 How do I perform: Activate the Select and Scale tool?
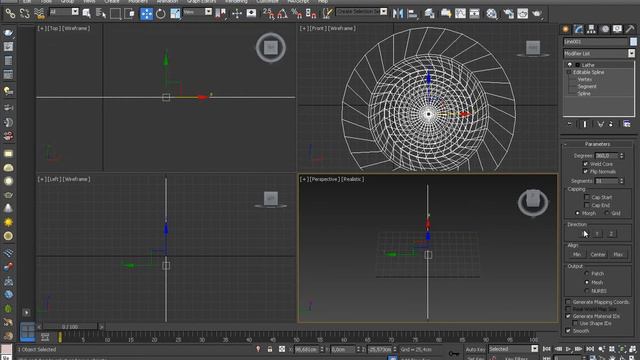point(175,13)
